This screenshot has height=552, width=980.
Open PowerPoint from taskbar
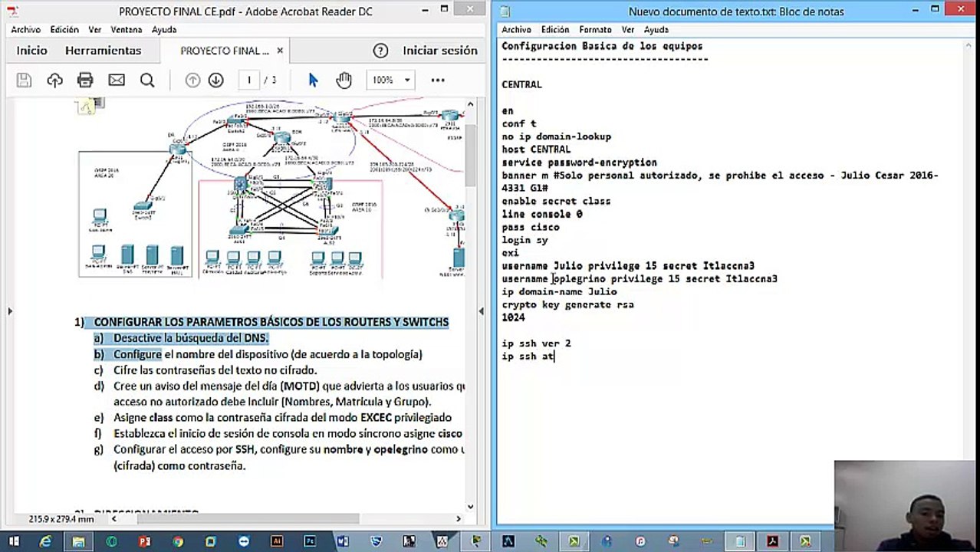(x=144, y=541)
